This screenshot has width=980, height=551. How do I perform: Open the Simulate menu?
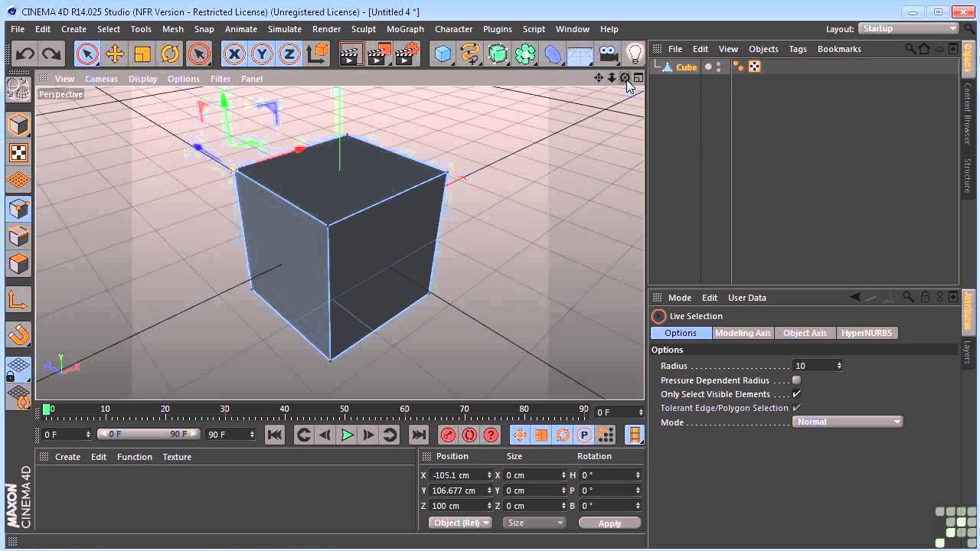point(285,29)
